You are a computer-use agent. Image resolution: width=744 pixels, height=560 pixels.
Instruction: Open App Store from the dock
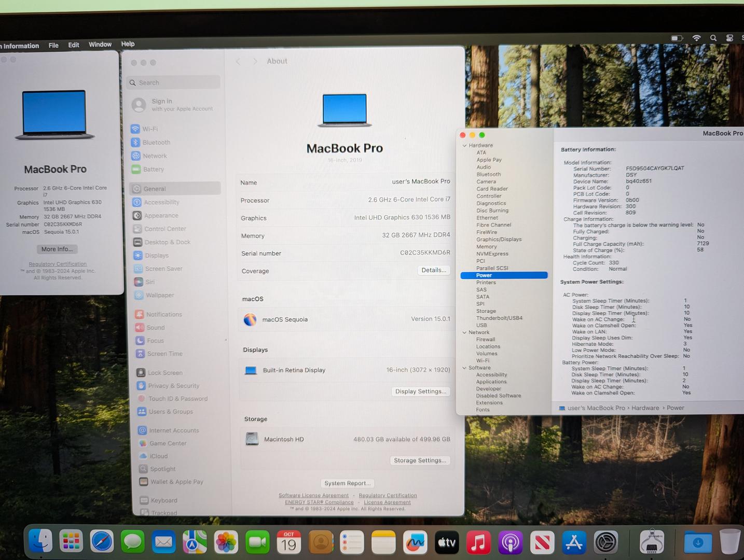coord(574,542)
